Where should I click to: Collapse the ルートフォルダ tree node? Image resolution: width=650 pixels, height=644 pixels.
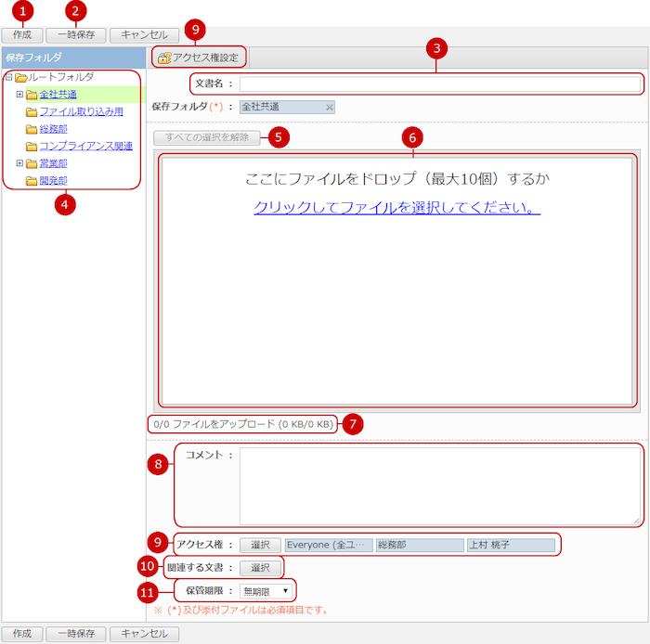point(8,77)
